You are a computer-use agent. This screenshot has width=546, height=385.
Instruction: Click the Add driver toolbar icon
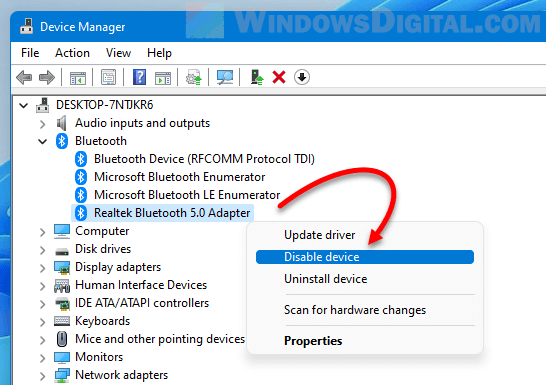tap(257, 77)
